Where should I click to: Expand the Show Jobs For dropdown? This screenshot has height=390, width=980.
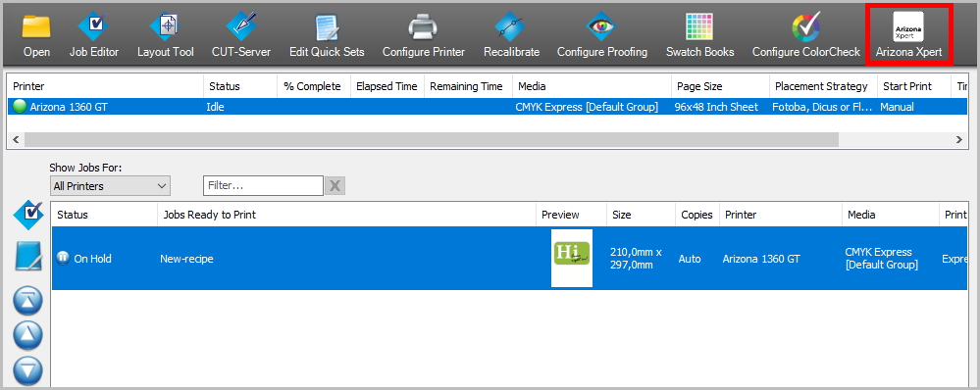[110, 186]
